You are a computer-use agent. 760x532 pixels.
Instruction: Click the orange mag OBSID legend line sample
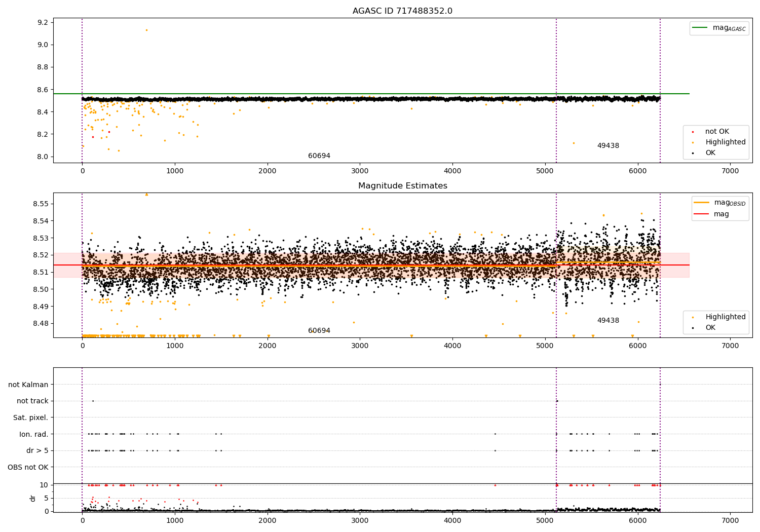click(702, 203)
